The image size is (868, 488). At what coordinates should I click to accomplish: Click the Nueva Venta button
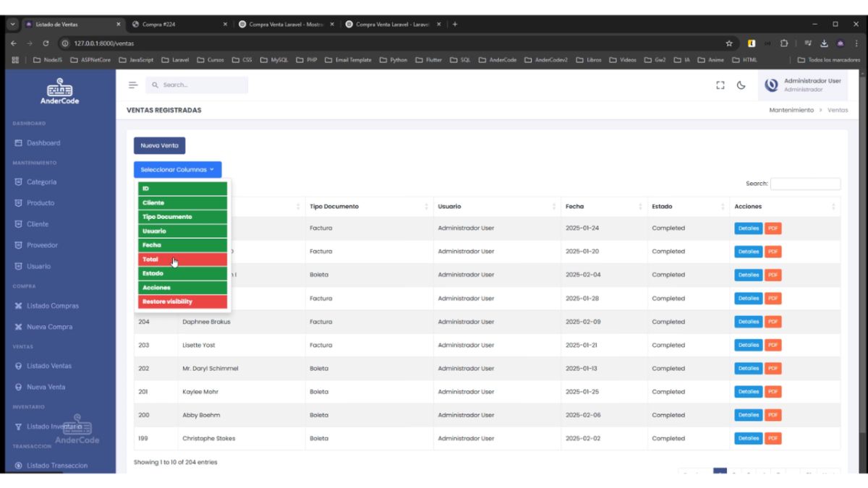pyautogui.click(x=159, y=145)
